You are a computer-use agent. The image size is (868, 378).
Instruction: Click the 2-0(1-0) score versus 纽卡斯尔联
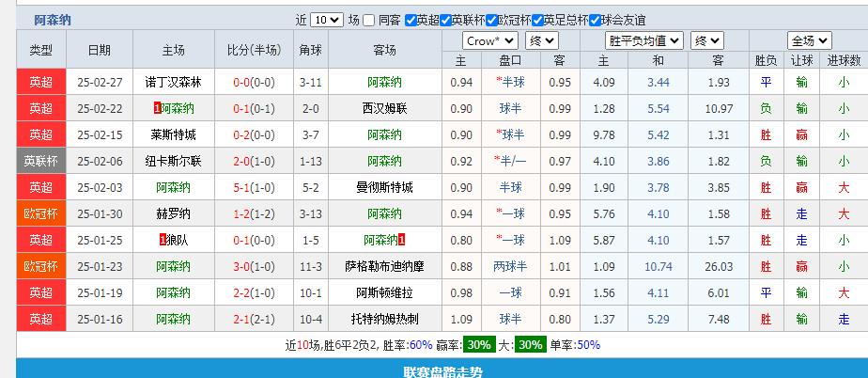click(x=254, y=162)
